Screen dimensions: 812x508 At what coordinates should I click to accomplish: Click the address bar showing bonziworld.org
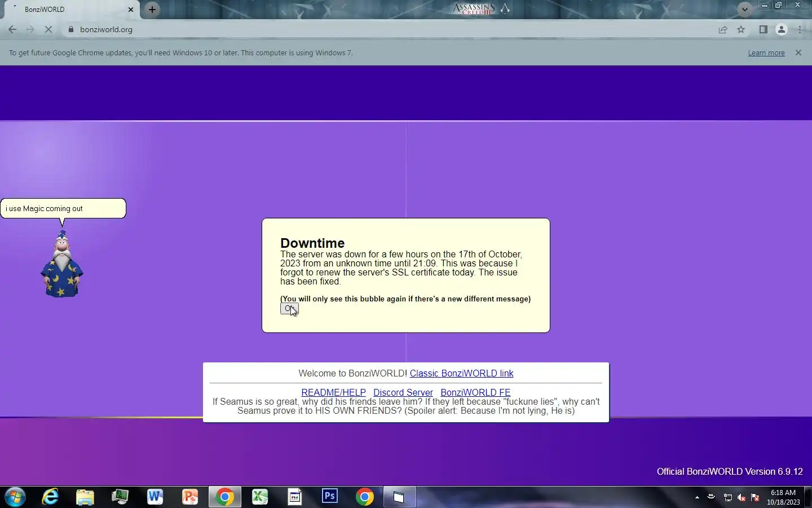[389, 29]
